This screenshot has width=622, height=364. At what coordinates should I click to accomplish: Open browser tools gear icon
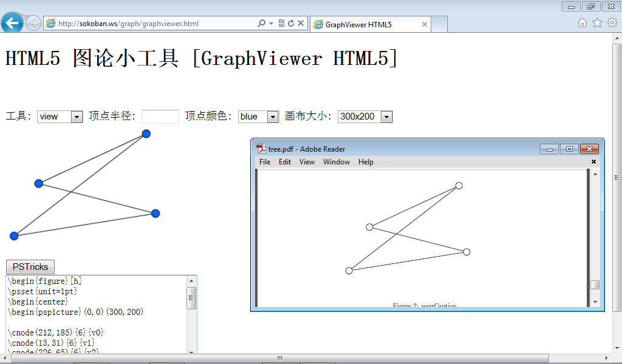[612, 23]
